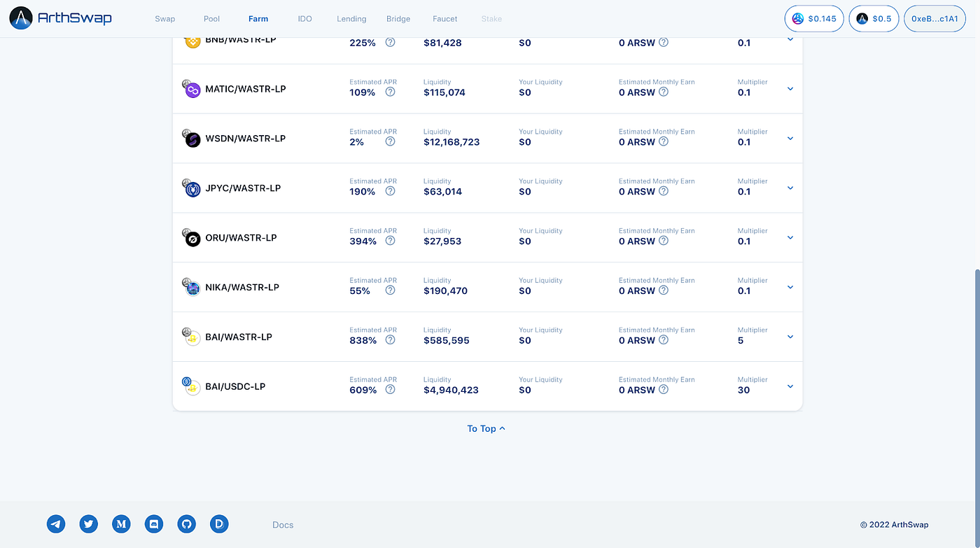Click the BAI/USDC-LP token pair icon

point(191,386)
